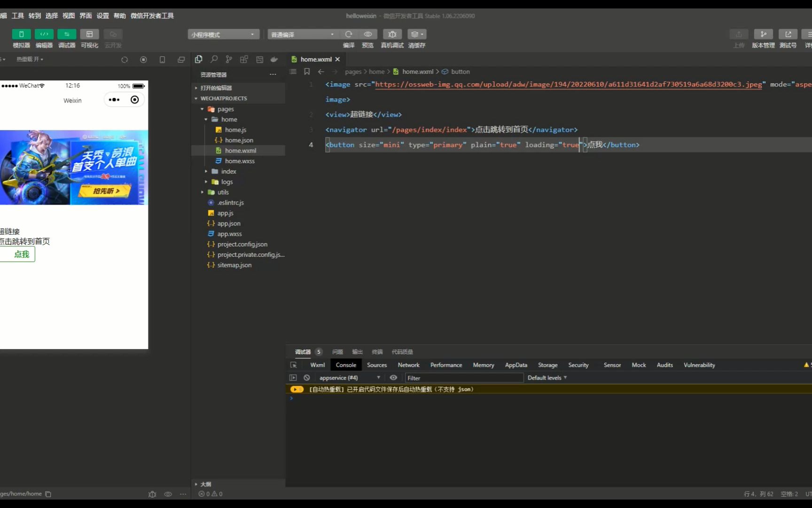The image size is (812, 508).
Task: Open the Explorer files sidebar icon
Action: click(x=199, y=59)
